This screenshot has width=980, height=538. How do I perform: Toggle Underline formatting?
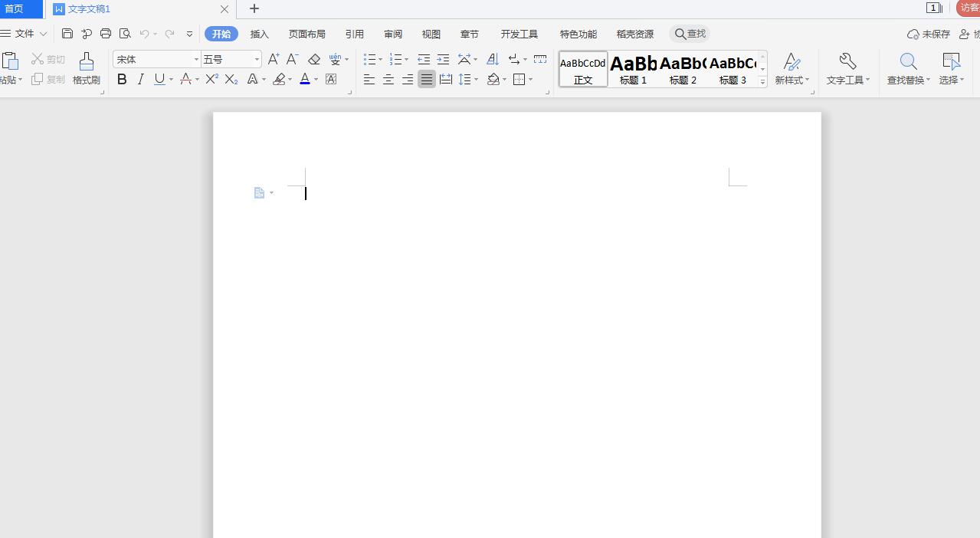point(159,79)
